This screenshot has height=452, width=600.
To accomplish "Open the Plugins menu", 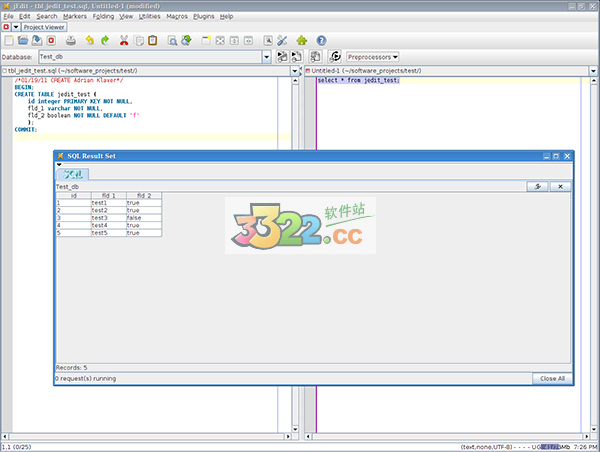I will pos(203,17).
